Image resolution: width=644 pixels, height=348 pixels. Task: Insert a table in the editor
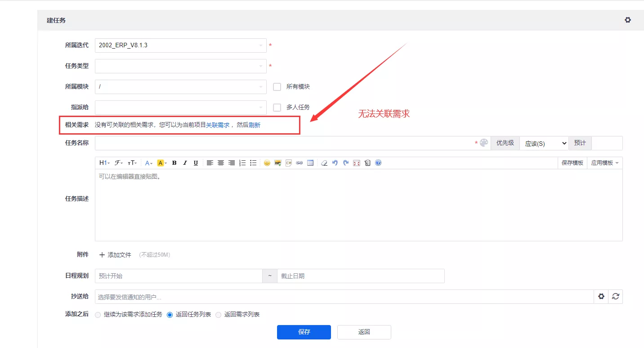[310, 163]
